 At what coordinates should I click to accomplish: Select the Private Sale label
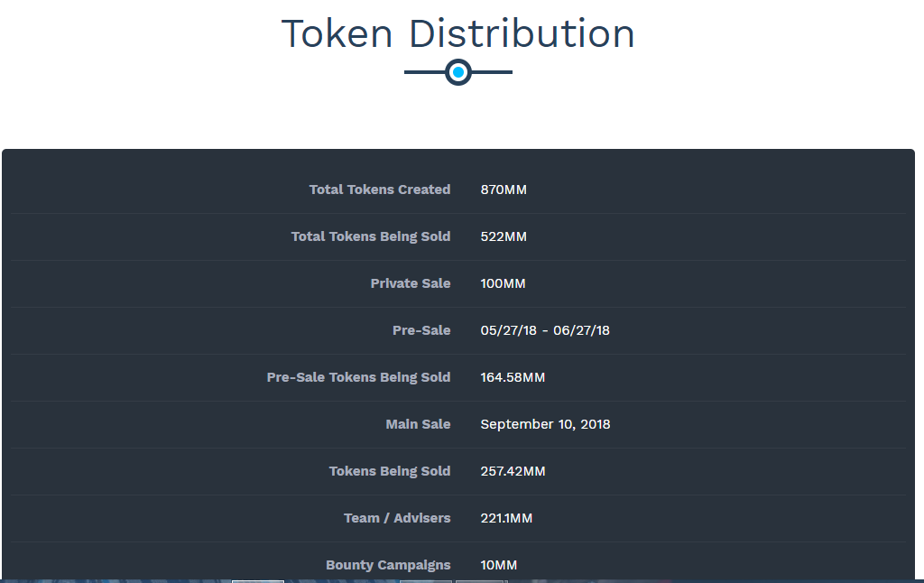pos(411,283)
